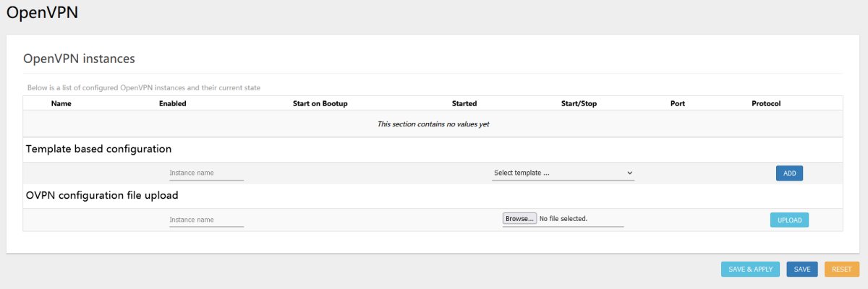Hit the orange RESET button
The image size is (868, 289).
(x=841, y=269)
